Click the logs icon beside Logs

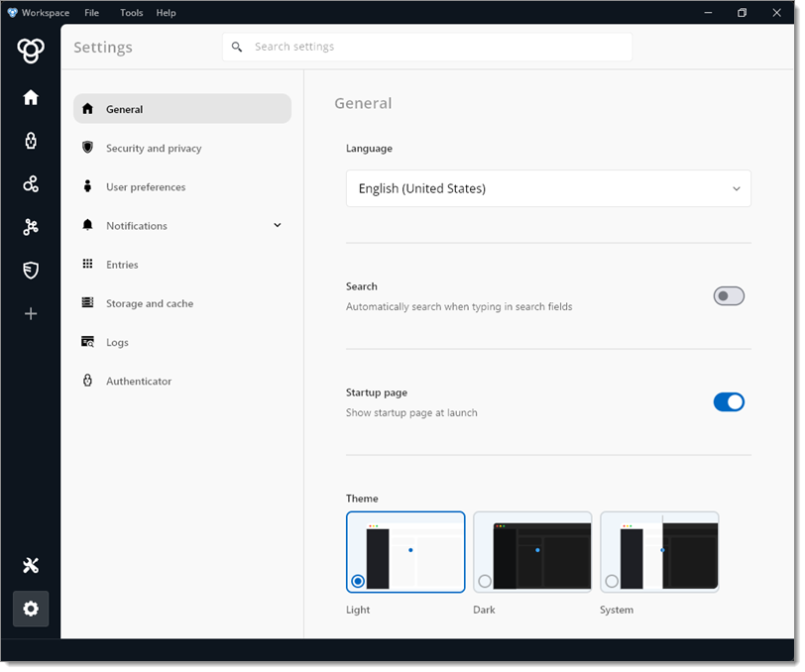88,342
